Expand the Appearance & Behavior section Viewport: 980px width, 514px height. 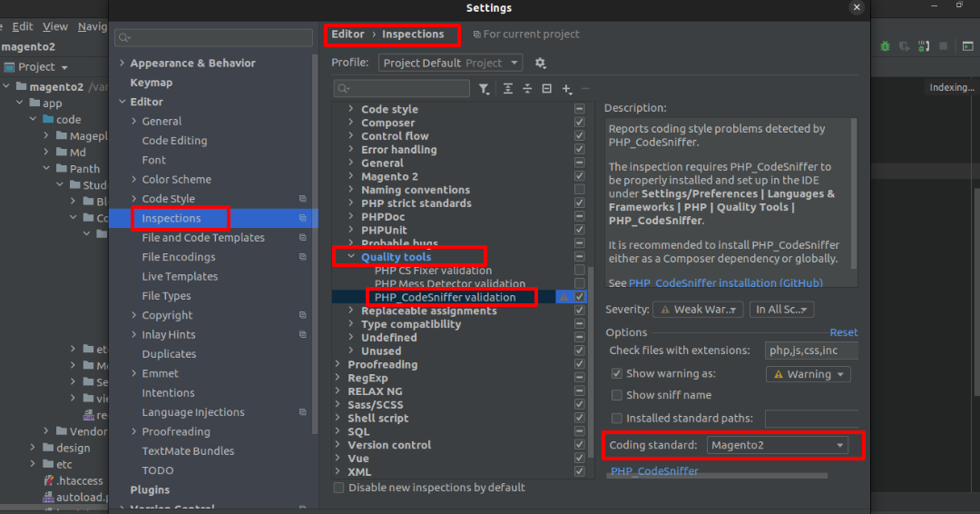click(x=122, y=64)
